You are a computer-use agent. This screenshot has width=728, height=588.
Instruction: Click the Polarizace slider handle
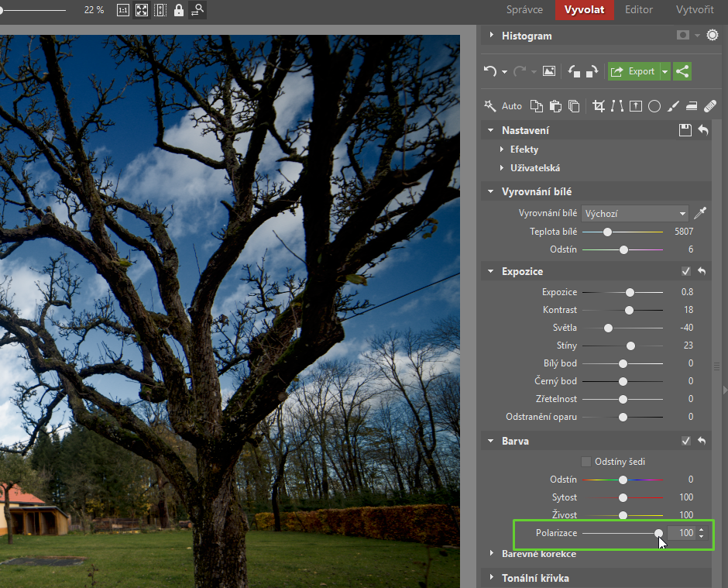pyautogui.click(x=658, y=533)
